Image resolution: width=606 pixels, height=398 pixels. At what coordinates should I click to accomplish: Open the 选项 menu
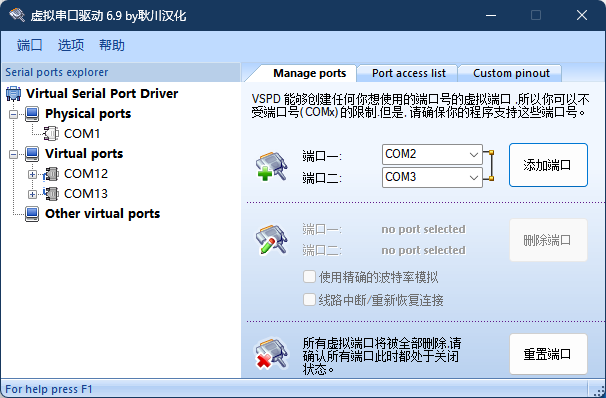click(71, 45)
